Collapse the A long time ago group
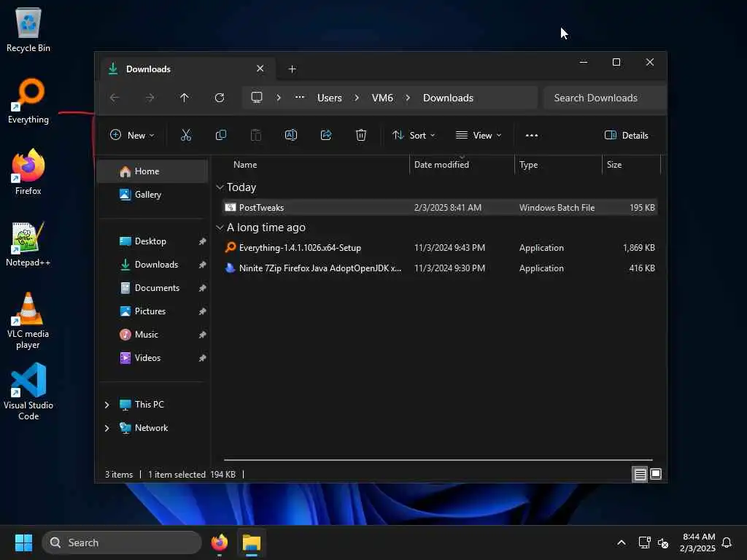Viewport: 747px width, 560px height. point(220,227)
